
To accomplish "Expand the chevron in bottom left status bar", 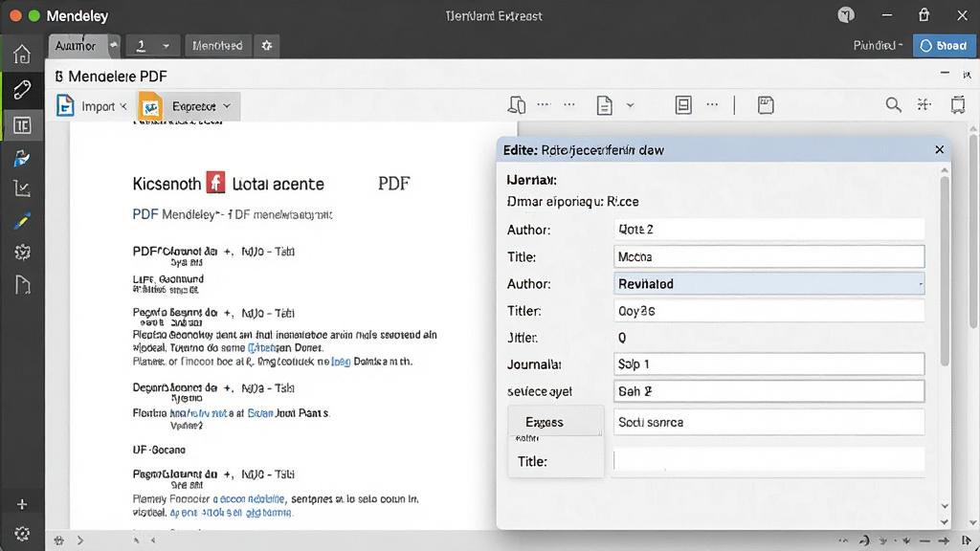I will coord(80,540).
